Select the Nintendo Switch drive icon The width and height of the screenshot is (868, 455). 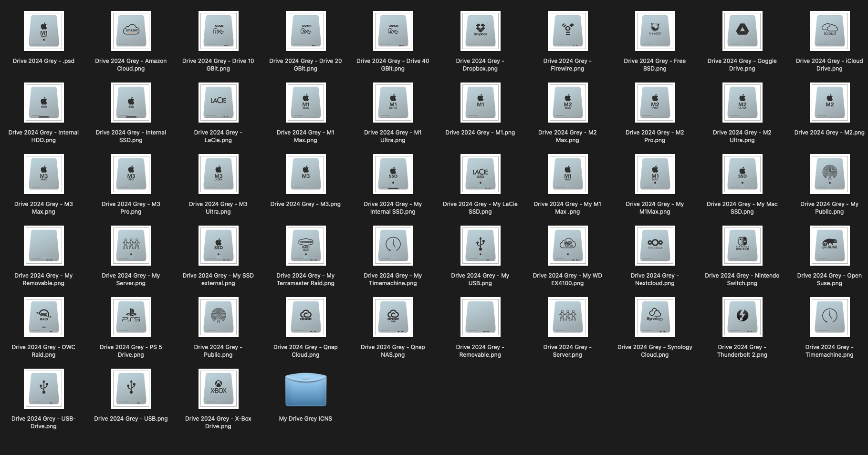742,246
